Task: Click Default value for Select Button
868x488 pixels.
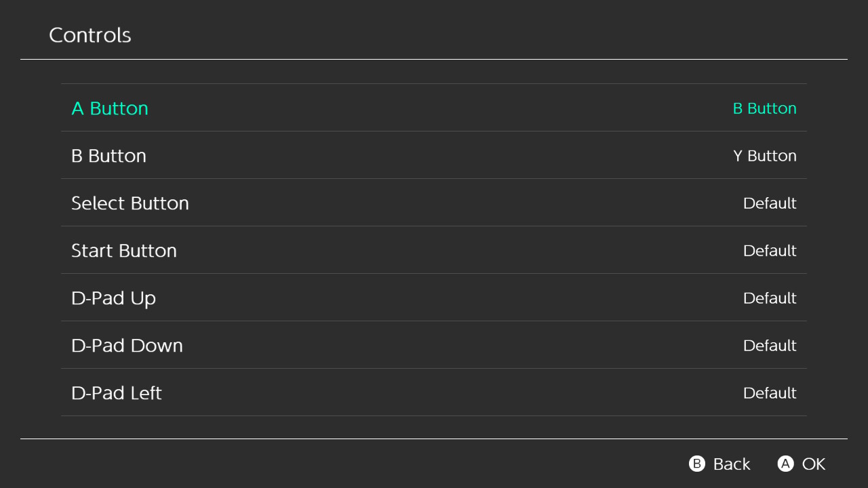Action: pyautogui.click(x=770, y=203)
